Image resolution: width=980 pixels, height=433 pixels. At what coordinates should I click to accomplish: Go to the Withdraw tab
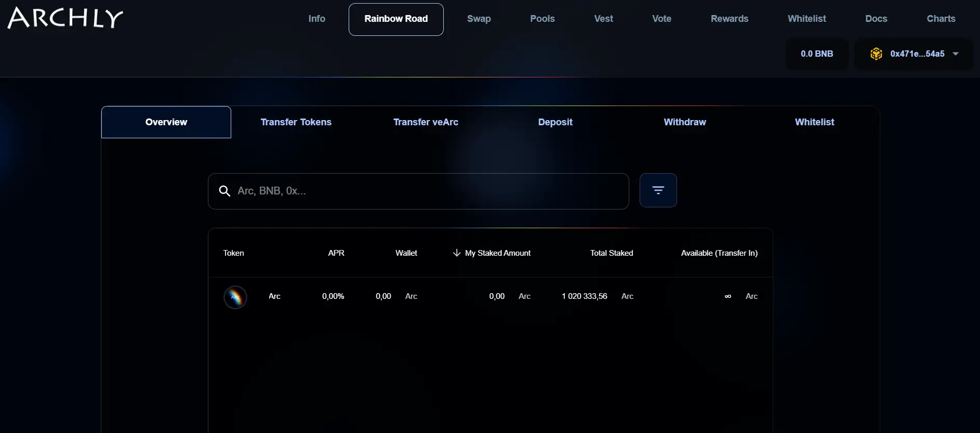point(684,122)
